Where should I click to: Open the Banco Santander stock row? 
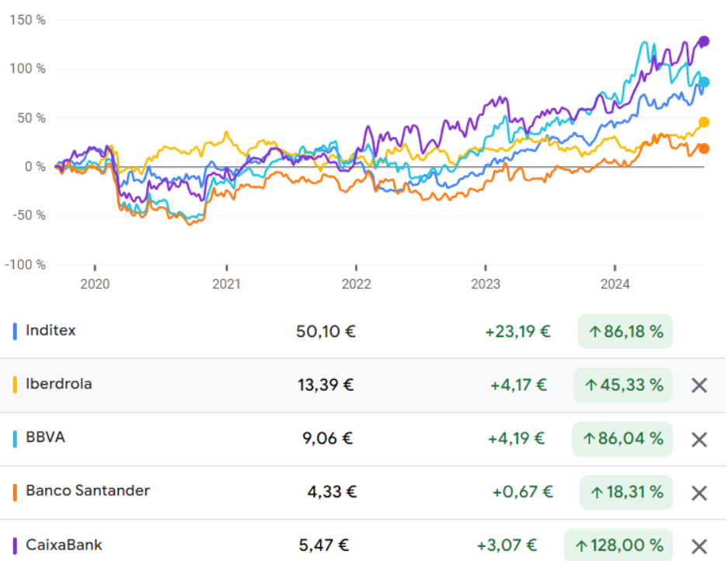87,491
